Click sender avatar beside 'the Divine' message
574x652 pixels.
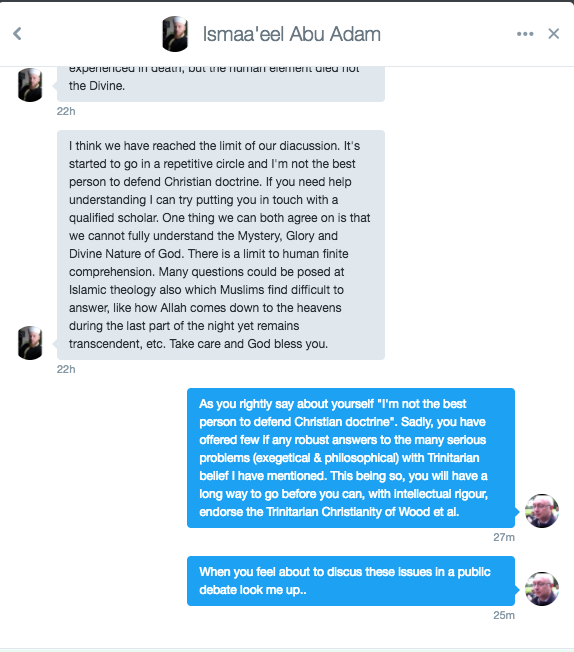pos(30,85)
